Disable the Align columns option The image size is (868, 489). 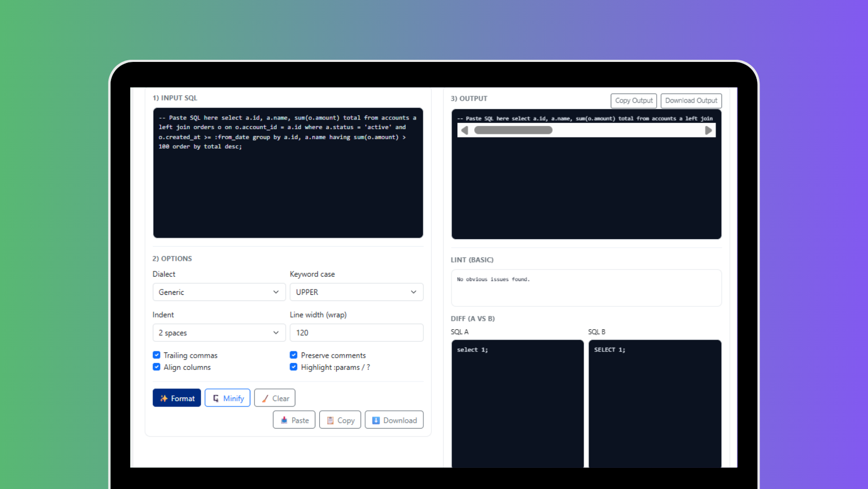(x=157, y=367)
